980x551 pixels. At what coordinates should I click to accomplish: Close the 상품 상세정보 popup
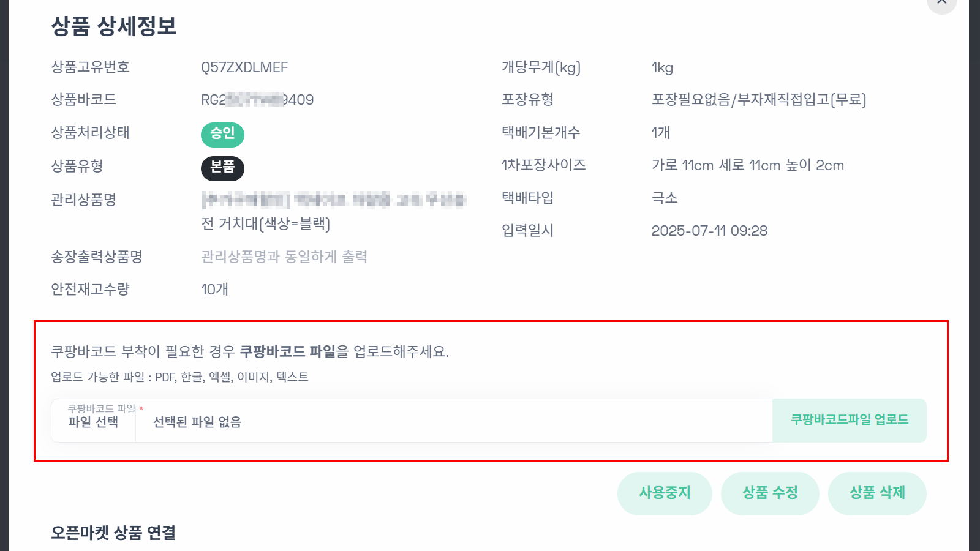(941, 4)
